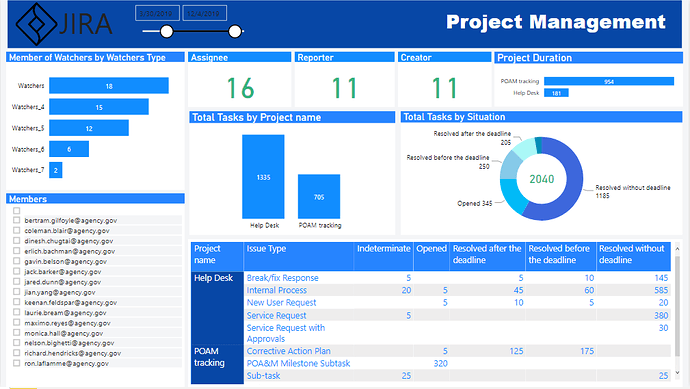Click the left handle of date slider
The width and height of the screenshot is (690, 389).
[166, 31]
